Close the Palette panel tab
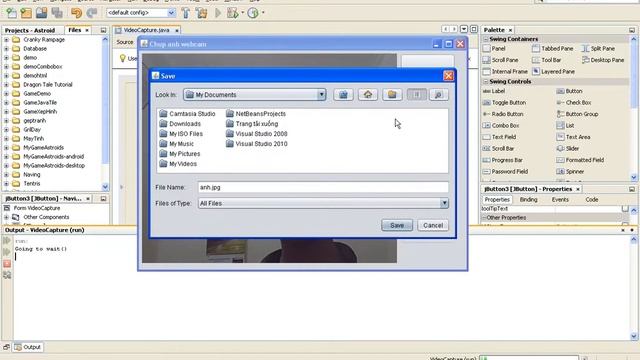 pos(510,30)
